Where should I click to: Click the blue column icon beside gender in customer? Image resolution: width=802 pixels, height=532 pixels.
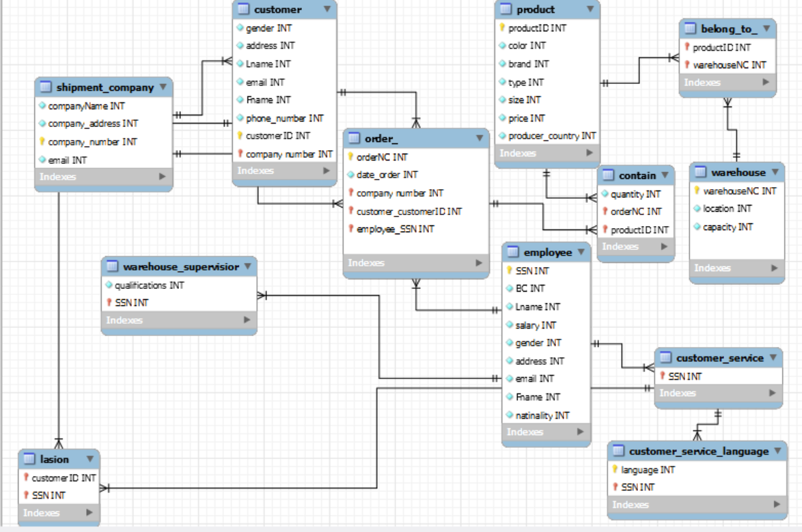click(x=238, y=28)
